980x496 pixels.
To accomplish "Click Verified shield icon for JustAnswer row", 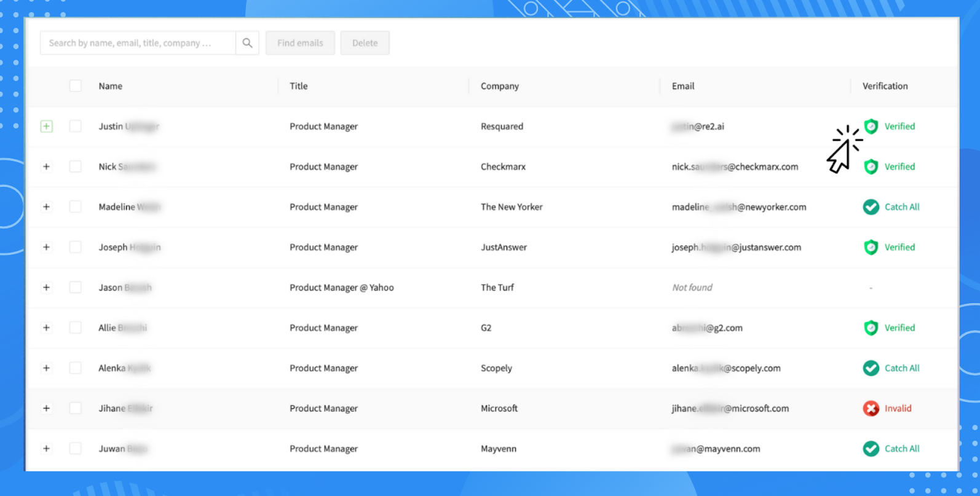I will 871,247.
